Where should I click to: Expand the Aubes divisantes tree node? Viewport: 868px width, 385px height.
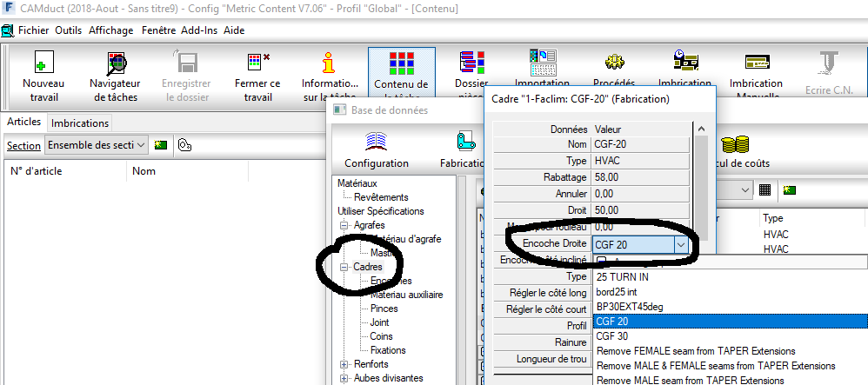point(344,379)
